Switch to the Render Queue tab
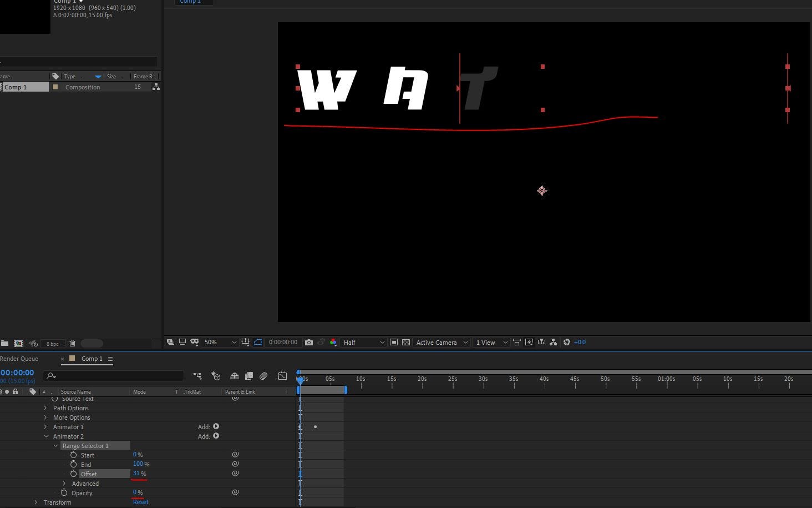Screen dimensions: 812x508 [x=19, y=359]
